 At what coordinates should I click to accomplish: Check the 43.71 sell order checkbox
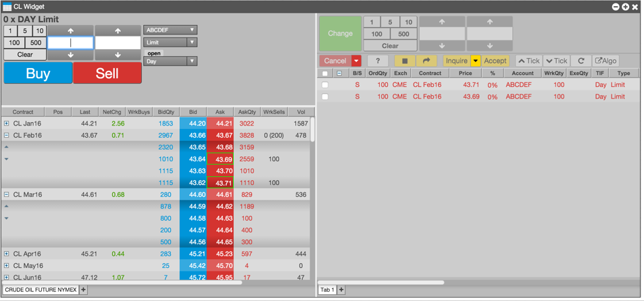(x=325, y=85)
